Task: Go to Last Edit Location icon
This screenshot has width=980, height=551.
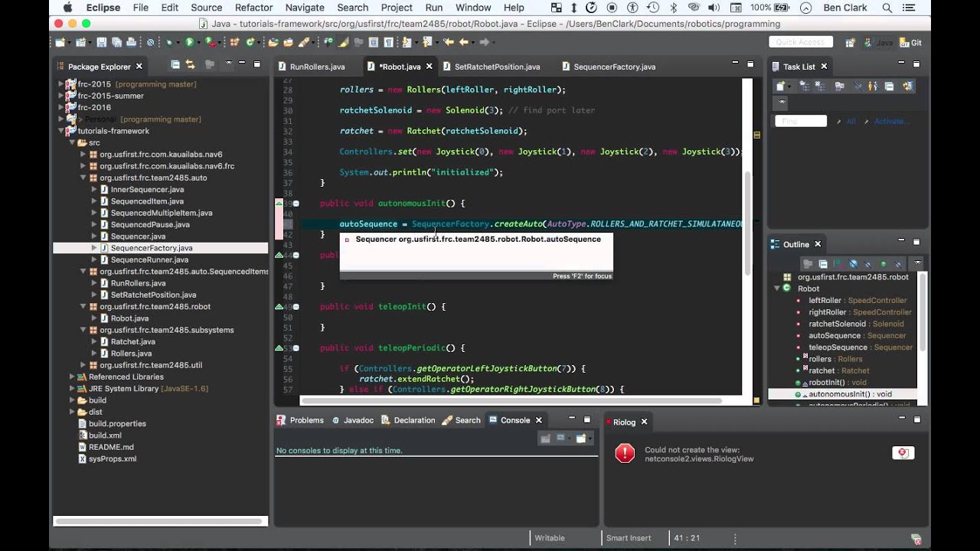Action: [449, 43]
